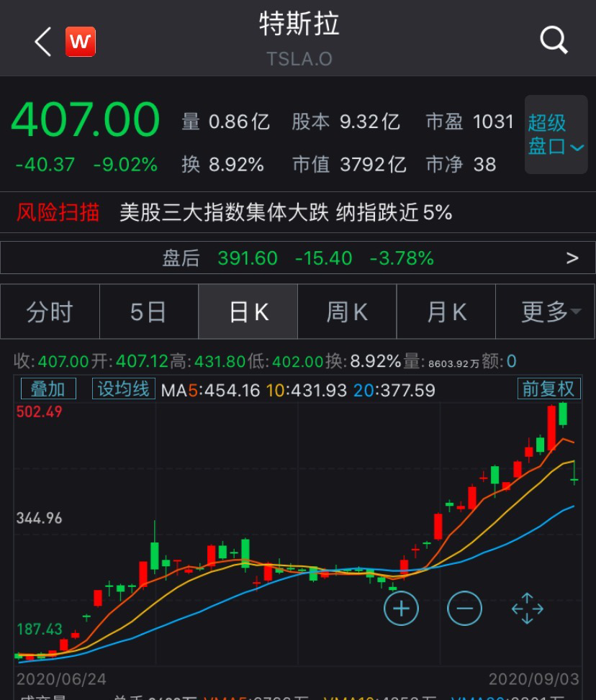Image resolution: width=596 pixels, height=700 pixels.
Task: Toggle the 前复权 adjustment button
Action: tap(548, 388)
